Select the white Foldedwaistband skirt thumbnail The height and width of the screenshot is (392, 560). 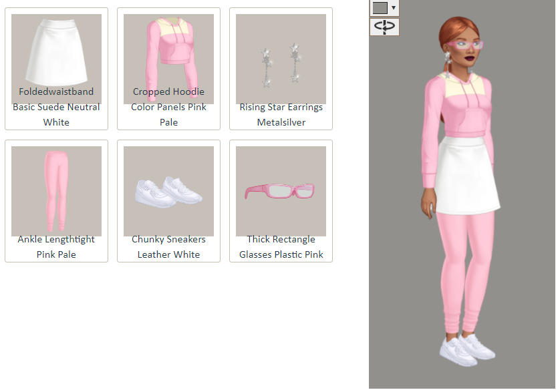[x=56, y=59]
